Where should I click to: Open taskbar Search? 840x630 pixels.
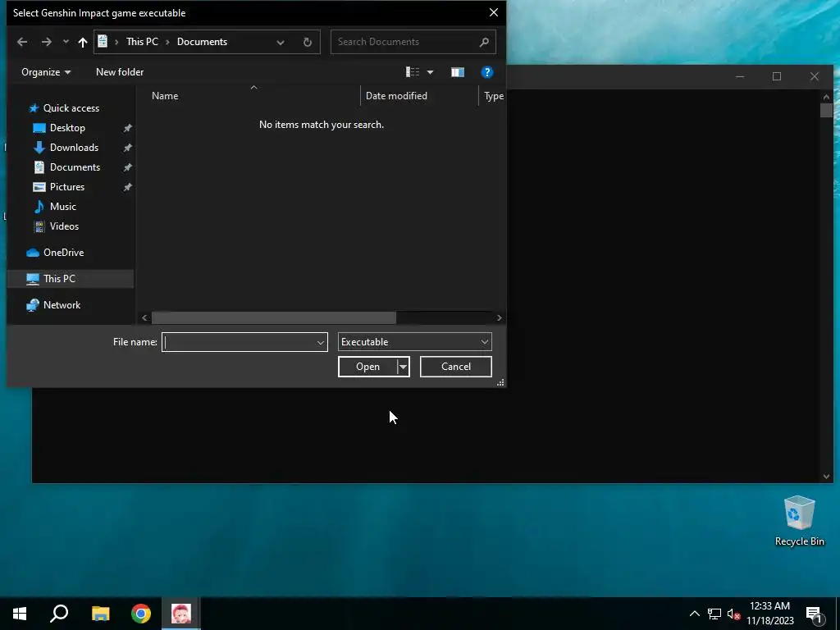point(59,614)
